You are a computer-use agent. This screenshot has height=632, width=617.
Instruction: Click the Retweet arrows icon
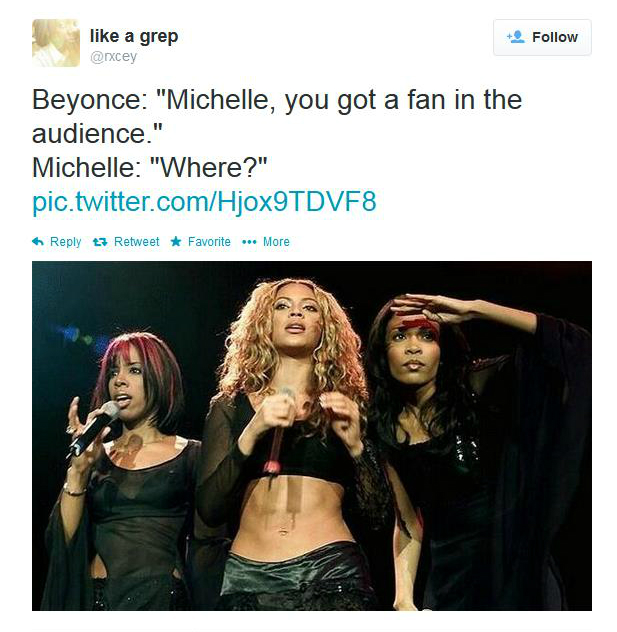[x=100, y=242]
